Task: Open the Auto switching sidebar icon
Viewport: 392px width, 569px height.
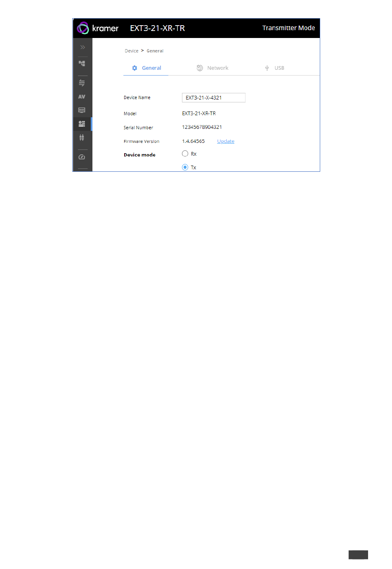Action: (x=82, y=83)
